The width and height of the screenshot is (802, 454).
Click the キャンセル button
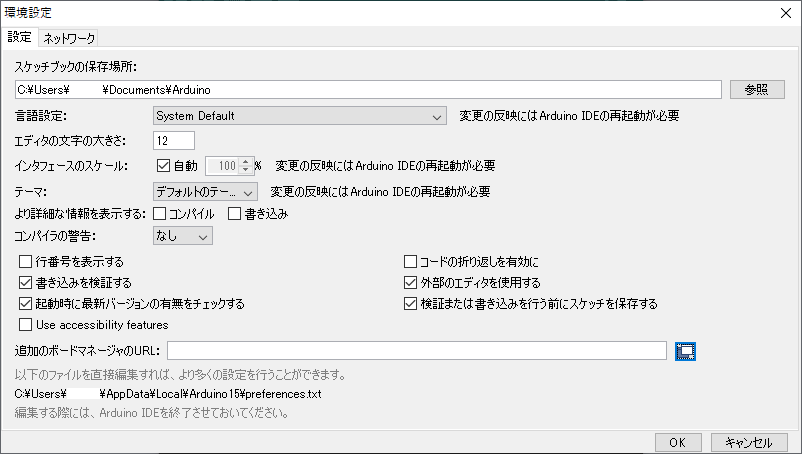(x=748, y=443)
